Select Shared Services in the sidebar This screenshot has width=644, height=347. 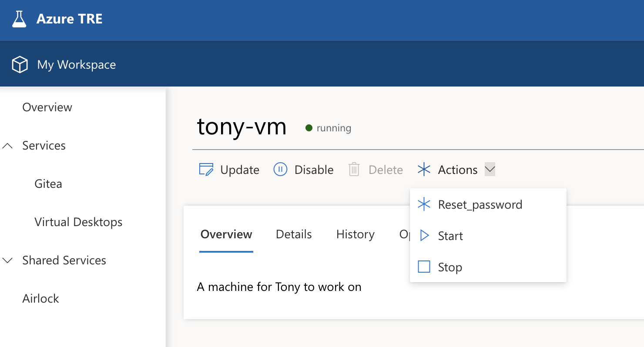pyautogui.click(x=64, y=260)
